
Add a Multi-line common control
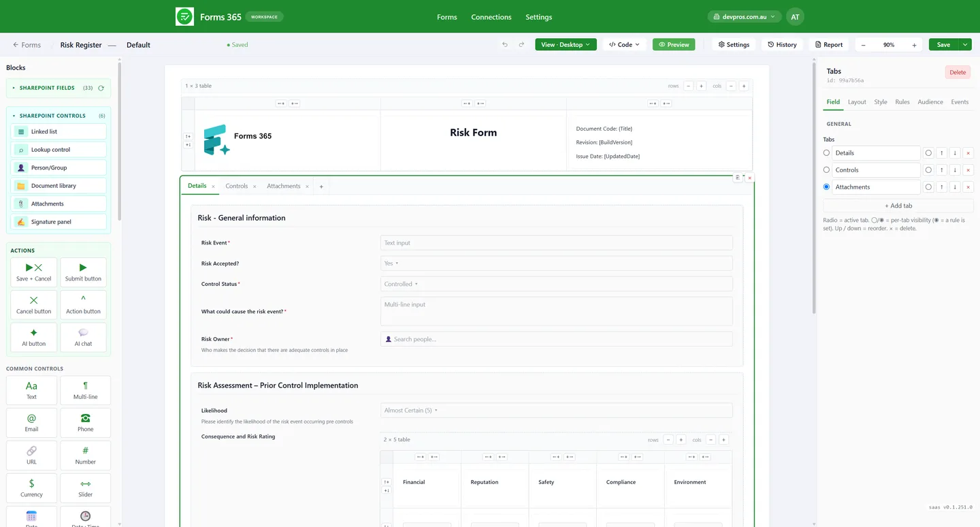[x=85, y=390]
